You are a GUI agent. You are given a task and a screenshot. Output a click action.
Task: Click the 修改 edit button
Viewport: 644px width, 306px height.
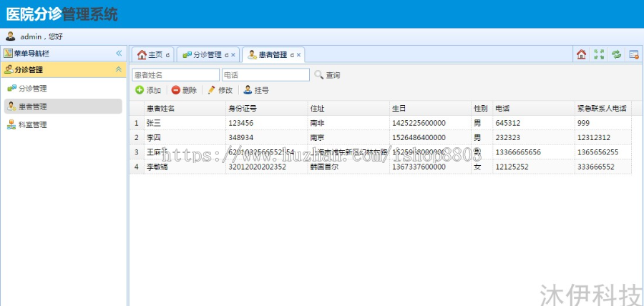pos(220,90)
